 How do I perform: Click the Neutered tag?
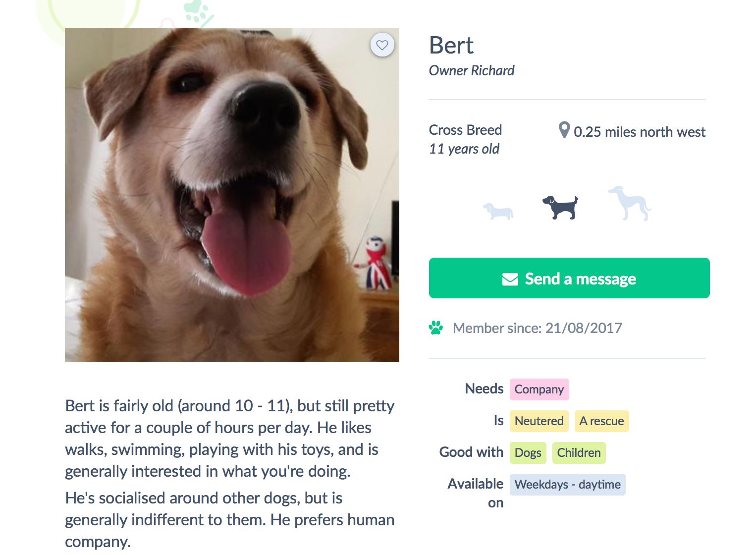click(x=539, y=421)
